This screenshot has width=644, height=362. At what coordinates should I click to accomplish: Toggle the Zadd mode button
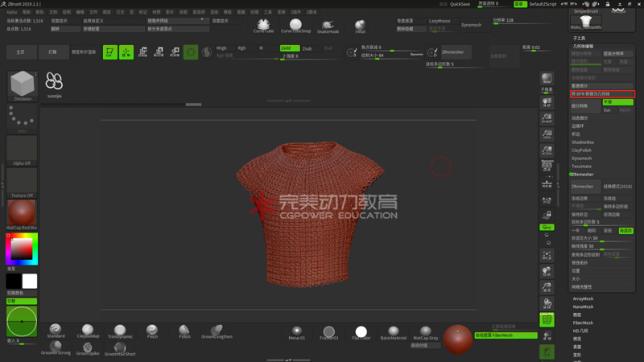[289, 48]
